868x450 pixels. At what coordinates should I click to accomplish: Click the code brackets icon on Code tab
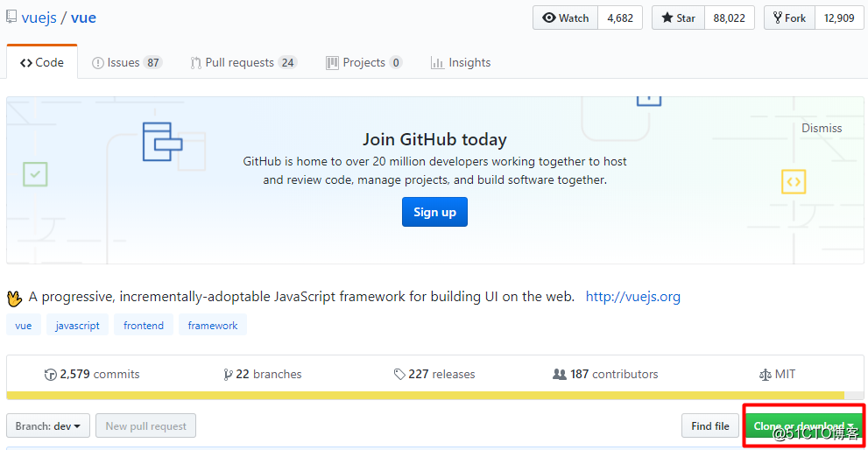coord(26,63)
